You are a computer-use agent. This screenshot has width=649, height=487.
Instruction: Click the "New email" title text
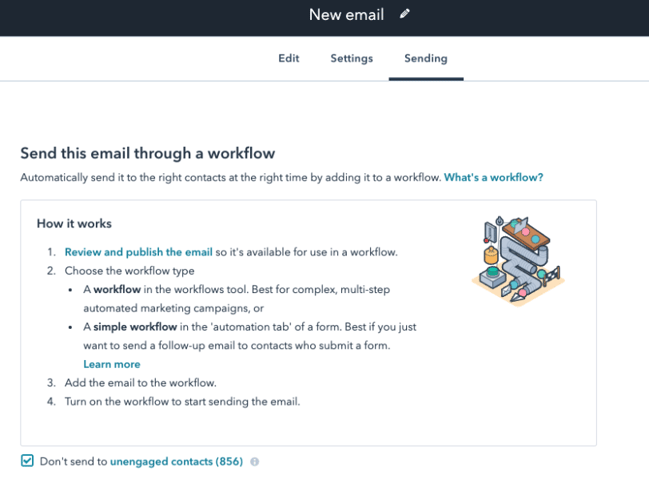point(337,15)
